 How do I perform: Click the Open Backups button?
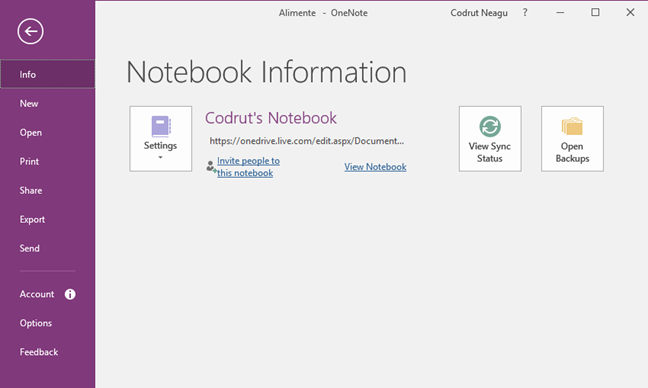tap(572, 138)
